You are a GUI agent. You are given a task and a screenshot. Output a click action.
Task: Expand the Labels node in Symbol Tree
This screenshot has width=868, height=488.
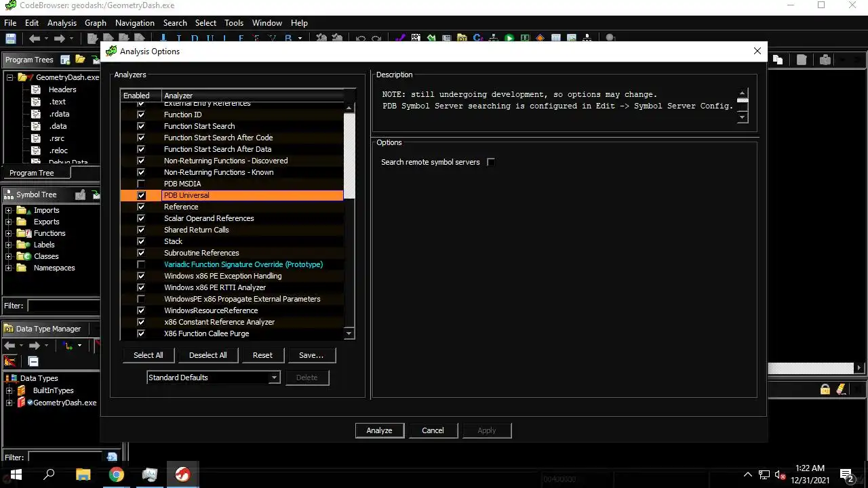click(9, 245)
